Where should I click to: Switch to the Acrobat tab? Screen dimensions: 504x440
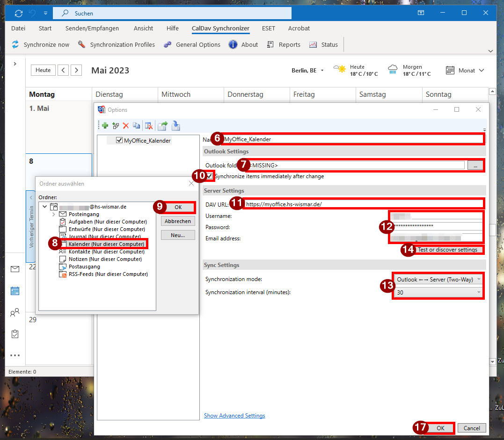point(299,28)
